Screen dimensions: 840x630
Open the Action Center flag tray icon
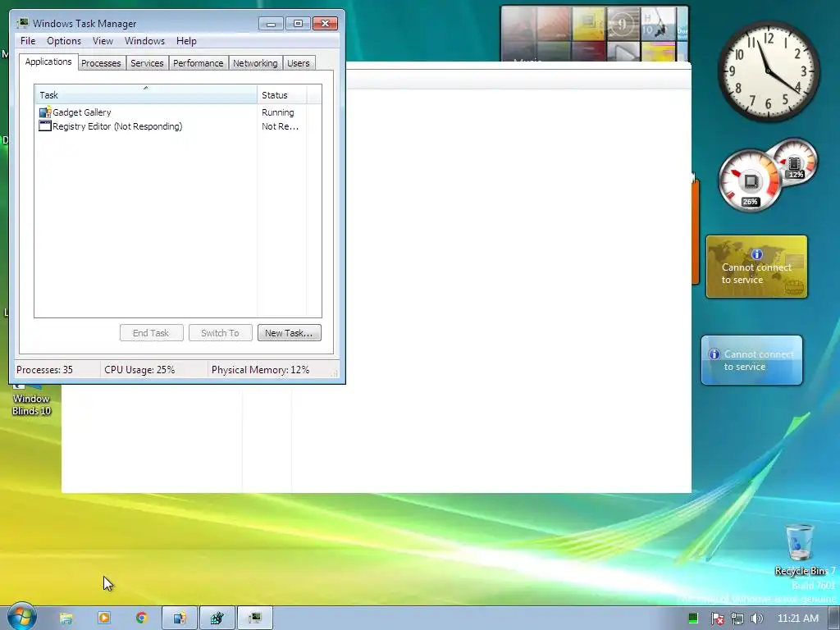[x=717, y=619]
